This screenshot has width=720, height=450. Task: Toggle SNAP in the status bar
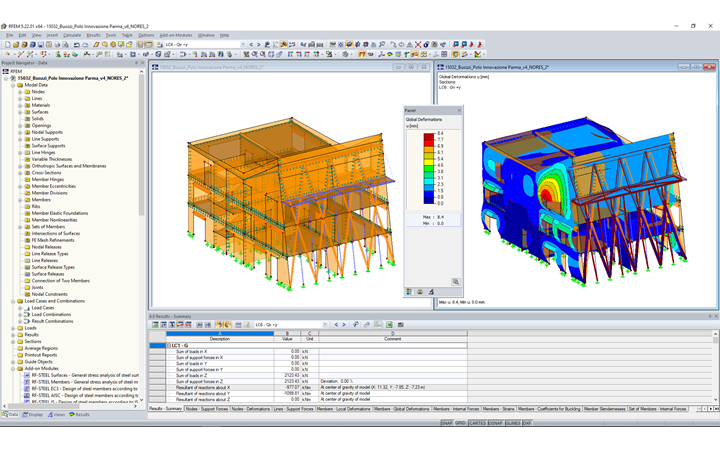tap(447, 423)
